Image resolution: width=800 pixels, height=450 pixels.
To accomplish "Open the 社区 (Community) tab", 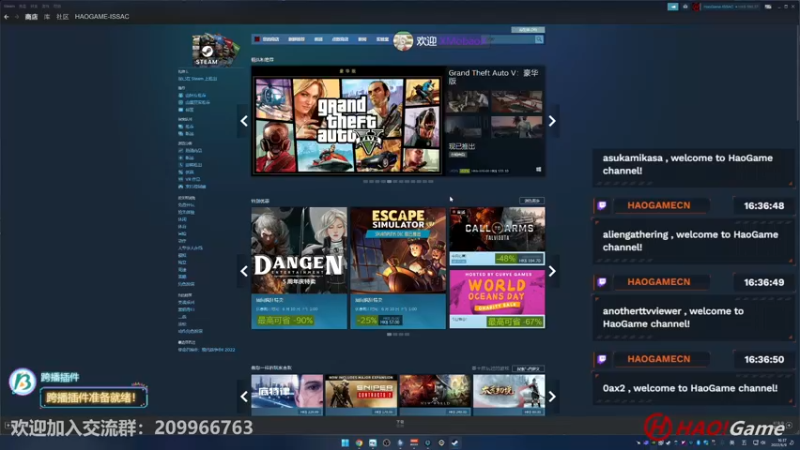I will tap(62, 17).
